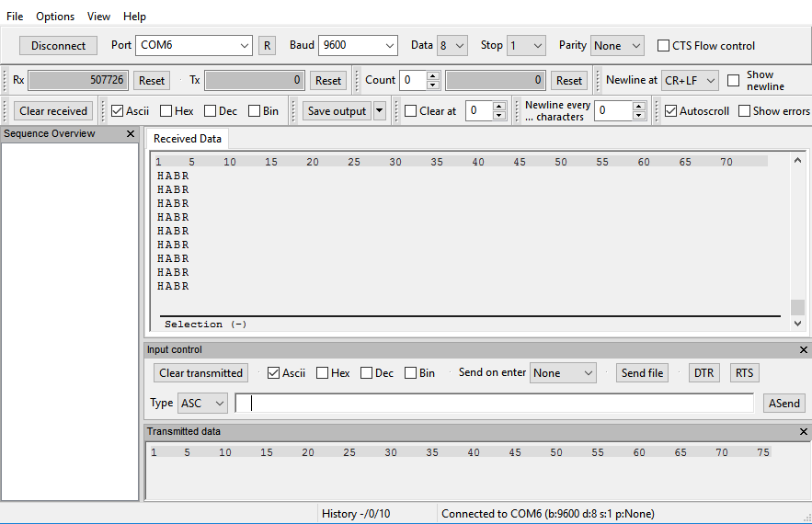
Task: Close the Input control panel
Action: point(803,350)
